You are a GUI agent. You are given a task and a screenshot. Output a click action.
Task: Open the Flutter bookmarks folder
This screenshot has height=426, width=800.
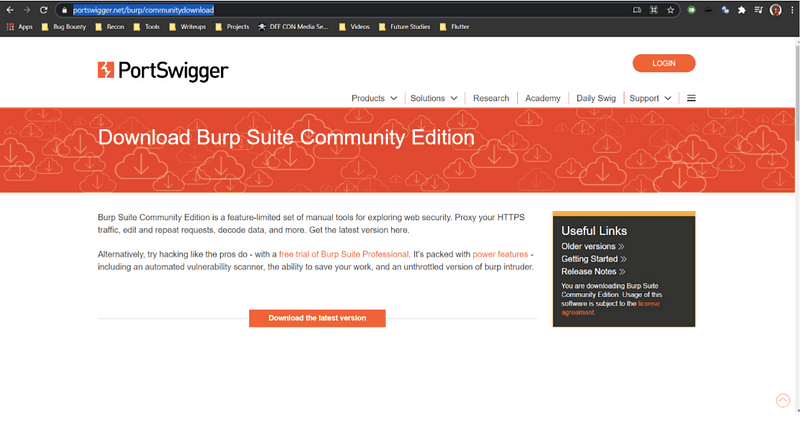coord(454,27)
